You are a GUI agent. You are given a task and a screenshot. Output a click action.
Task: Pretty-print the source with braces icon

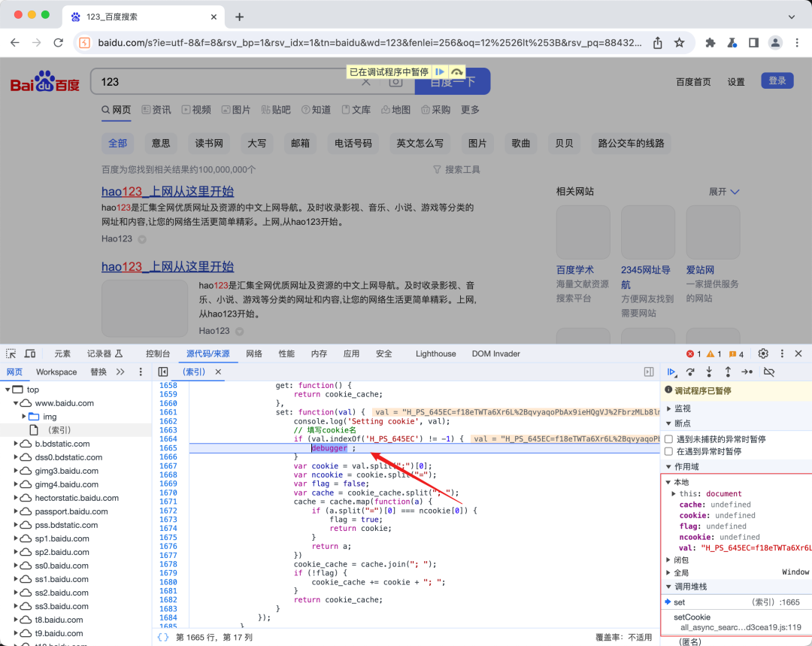pos(162,637)
